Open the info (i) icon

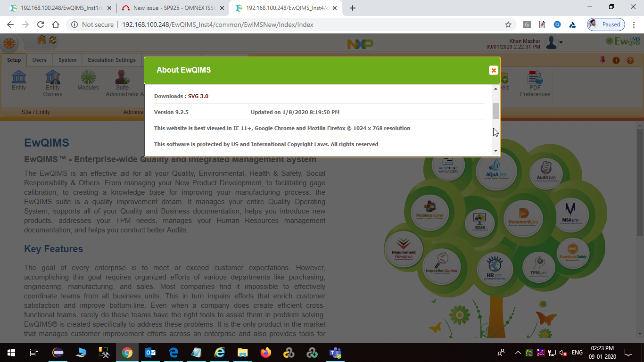616,60
